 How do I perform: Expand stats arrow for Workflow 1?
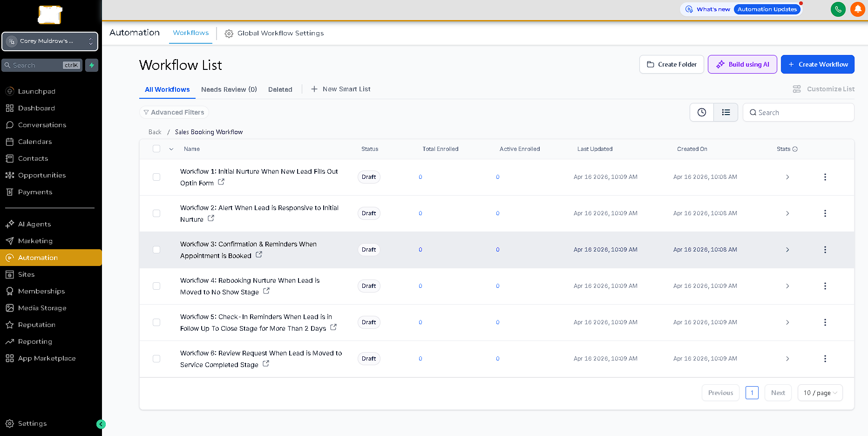[x=787, y=177]
